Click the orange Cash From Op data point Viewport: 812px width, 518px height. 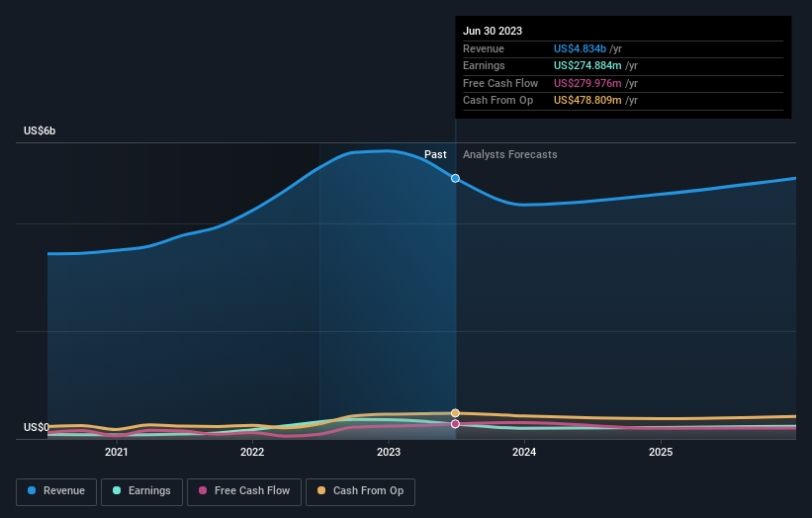pyautogui.click(x=455, y=413)
